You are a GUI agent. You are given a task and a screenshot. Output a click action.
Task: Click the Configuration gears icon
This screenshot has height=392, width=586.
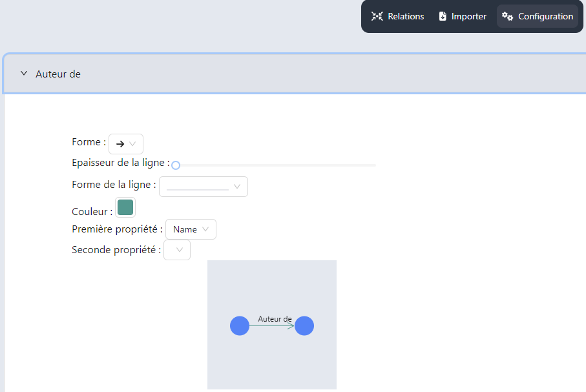point(508,17)
